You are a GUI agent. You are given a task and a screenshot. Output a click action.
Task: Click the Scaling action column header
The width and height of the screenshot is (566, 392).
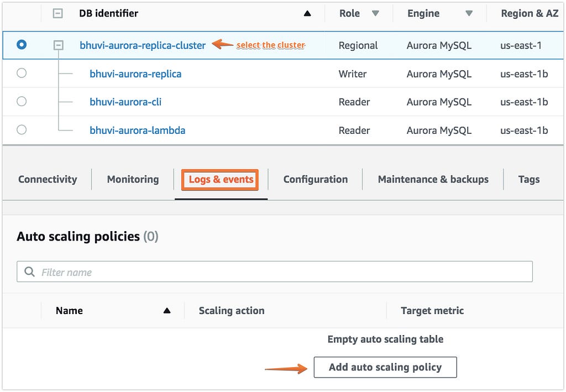pyautogui.click(x=232, y=310)
